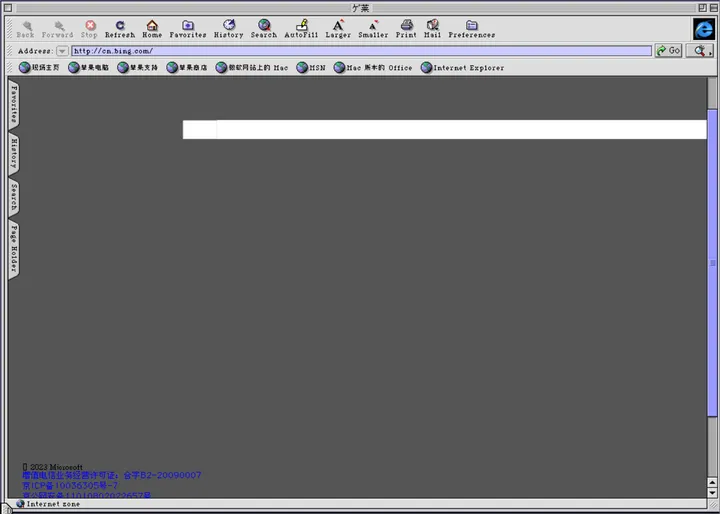
Task: Open the History clock icon
Action: tap(229, 25)
